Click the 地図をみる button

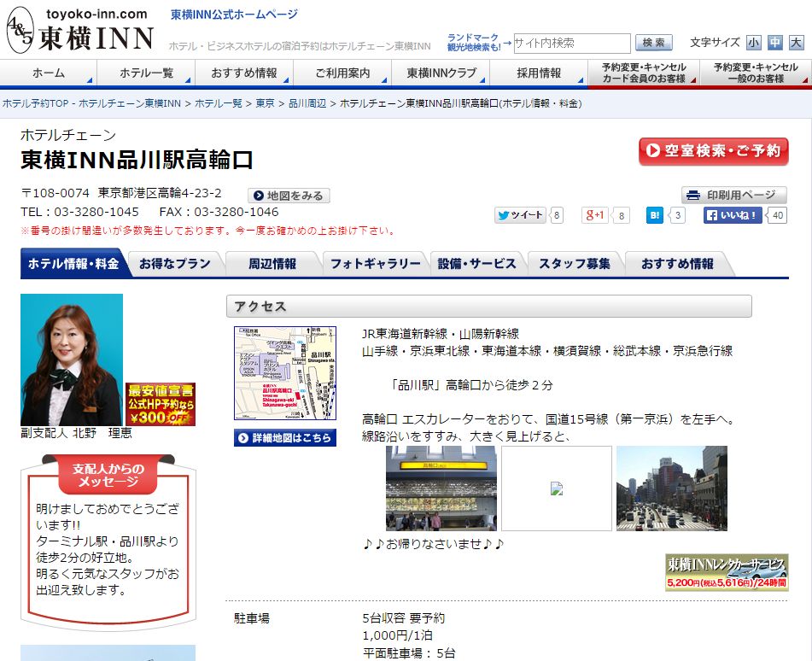coord(289,196)
